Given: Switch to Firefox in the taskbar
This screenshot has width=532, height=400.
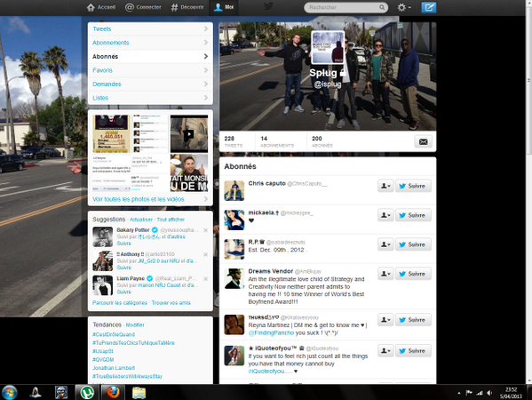Looking at the screenshot, I should pos(113,392).
